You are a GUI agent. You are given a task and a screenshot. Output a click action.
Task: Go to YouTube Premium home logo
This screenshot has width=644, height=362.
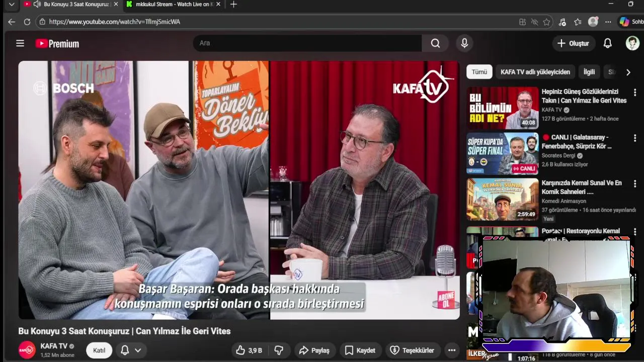click(x=57, y=44)
